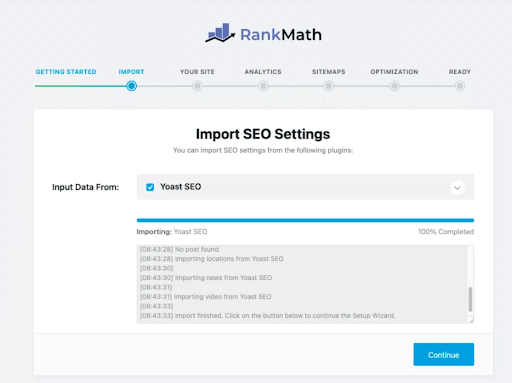Click 'Importing locations from Yoast SEO' log line
512x383 pixels.
(212, 259)
